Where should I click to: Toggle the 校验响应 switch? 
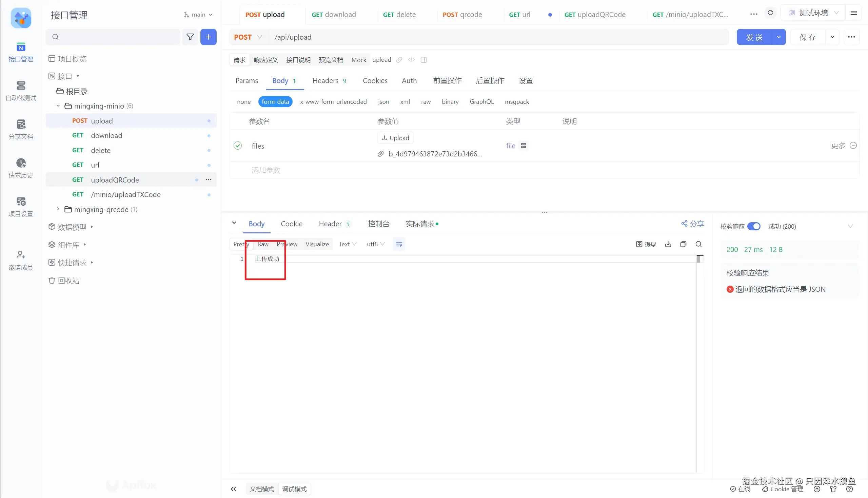[753, 226]
